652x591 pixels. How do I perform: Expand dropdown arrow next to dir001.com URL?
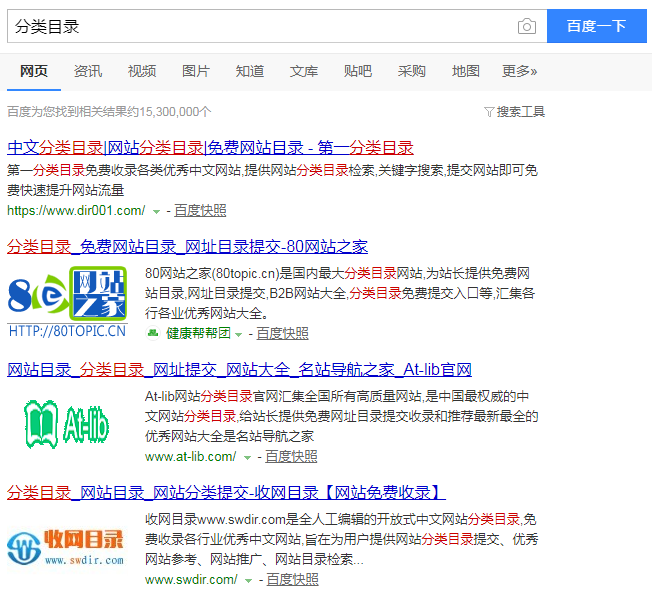[x=156, y=212]
